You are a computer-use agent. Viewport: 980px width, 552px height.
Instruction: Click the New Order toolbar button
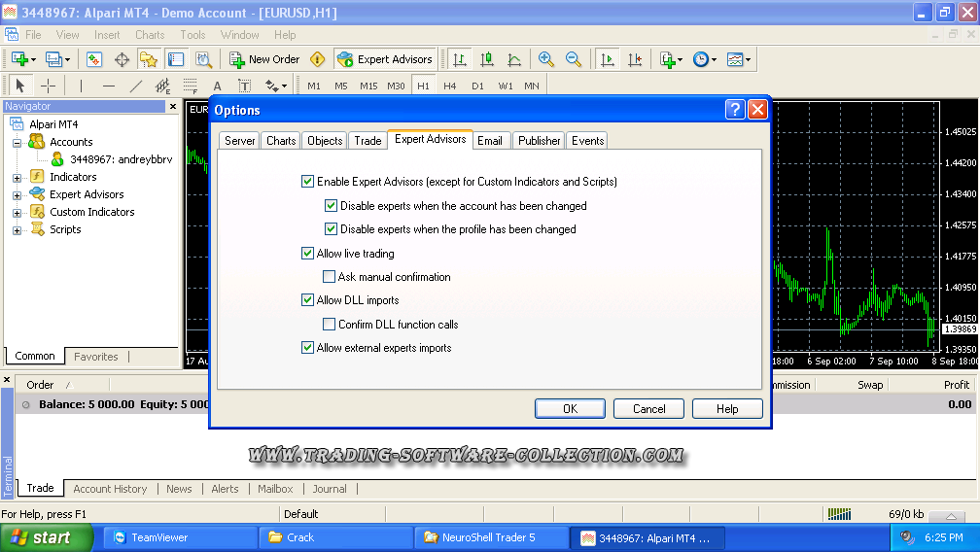(x=264, y=59)
